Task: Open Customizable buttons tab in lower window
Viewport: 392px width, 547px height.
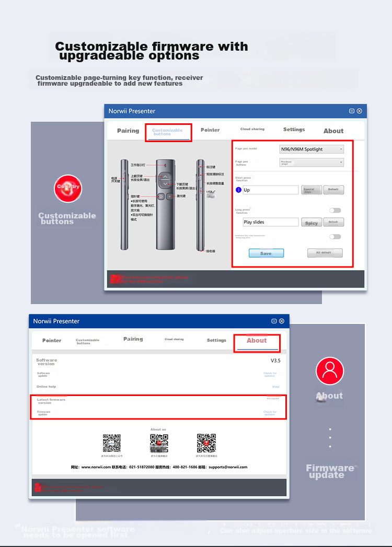Action: point(87,342)
